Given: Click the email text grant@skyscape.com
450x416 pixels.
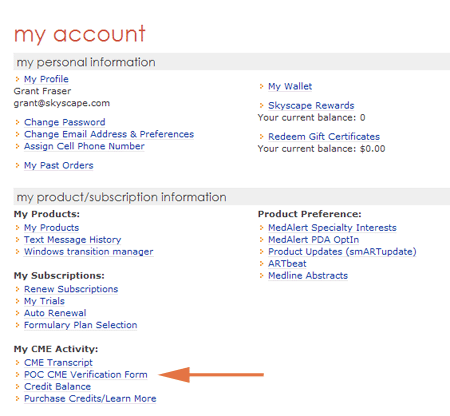Looking at the screenshot, I should 62,103.
